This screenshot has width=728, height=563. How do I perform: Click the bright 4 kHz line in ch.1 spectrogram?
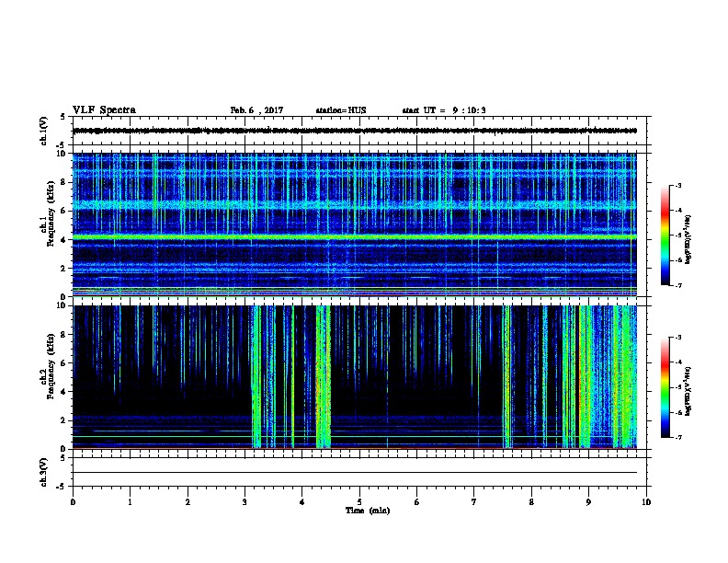coord(355,237)
